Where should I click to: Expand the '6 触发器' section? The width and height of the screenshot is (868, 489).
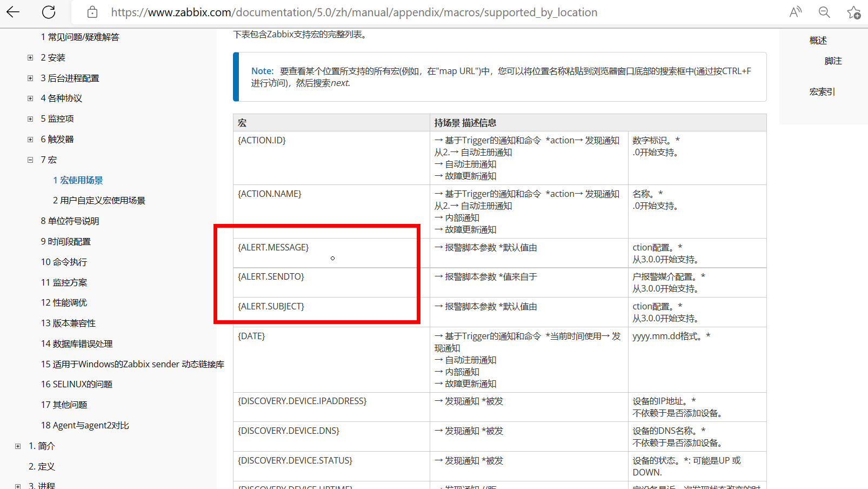30,140
